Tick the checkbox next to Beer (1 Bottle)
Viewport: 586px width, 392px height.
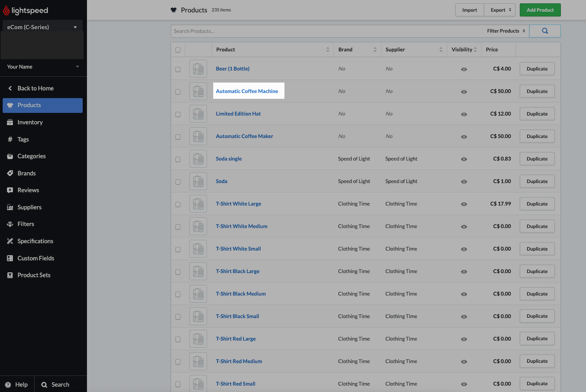pyautogui.click(x=178, y=69)
